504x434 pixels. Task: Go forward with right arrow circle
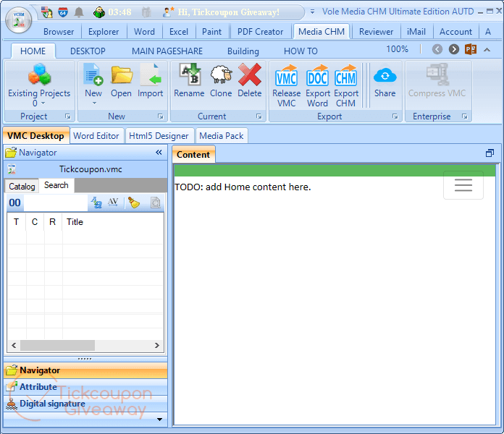tap(454, 49)
